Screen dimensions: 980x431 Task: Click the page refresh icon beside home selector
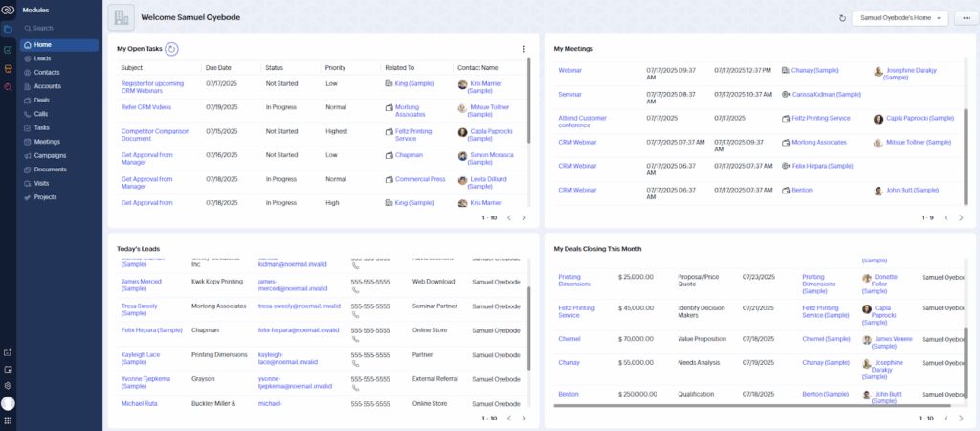tap(842, 18)
